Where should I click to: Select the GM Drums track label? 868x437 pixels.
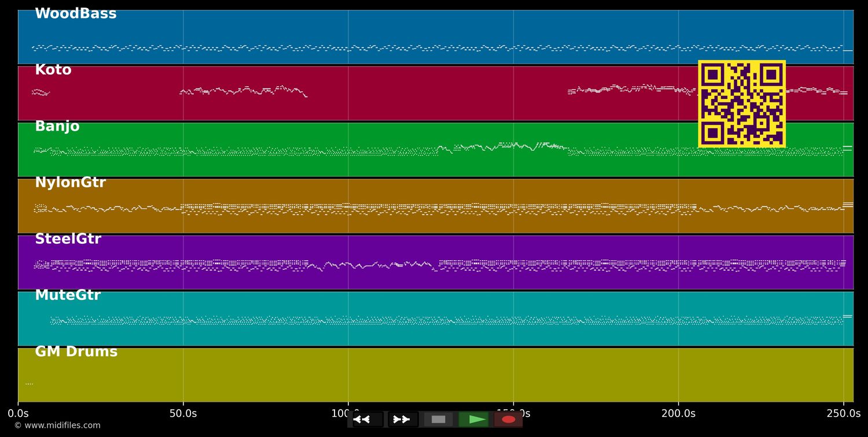76,352
